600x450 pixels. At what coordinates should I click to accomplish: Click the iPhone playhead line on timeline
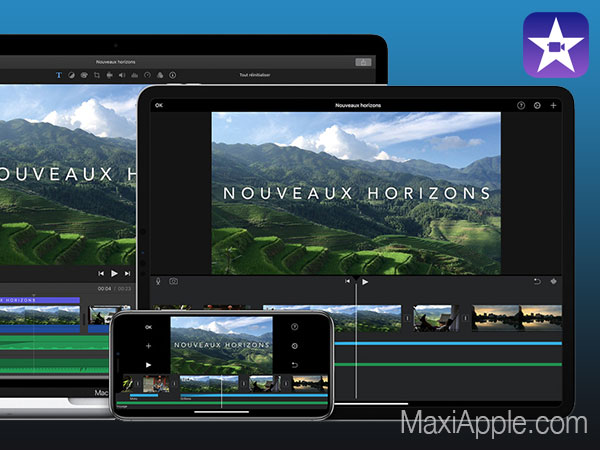(222, 392)
